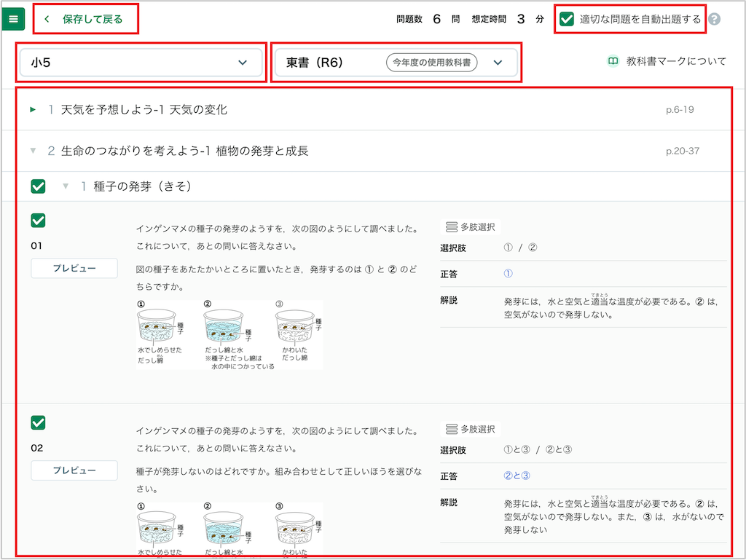This screenshot has height=560, width=746.
Task: Click the 今年度の使用教科書 badge
Action: (x=431, y=63)
